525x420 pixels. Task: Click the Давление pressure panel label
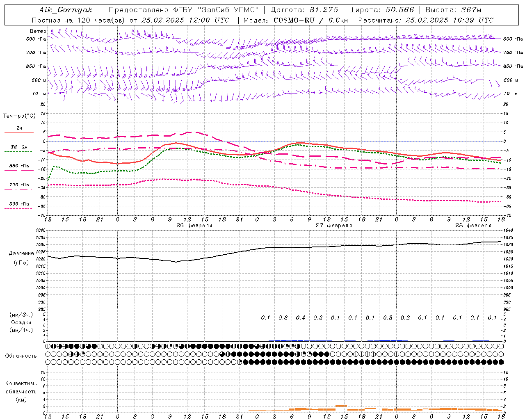coord(21,253)
